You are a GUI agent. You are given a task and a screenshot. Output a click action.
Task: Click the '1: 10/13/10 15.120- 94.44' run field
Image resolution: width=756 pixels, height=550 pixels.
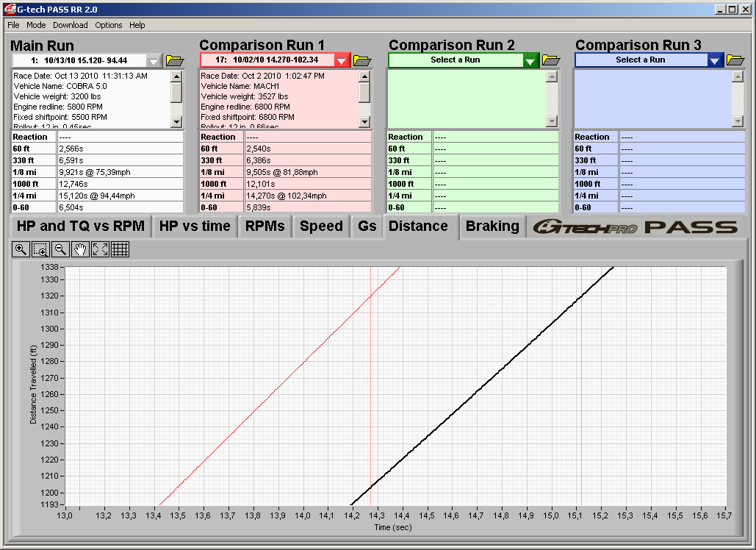click(79, 61)
